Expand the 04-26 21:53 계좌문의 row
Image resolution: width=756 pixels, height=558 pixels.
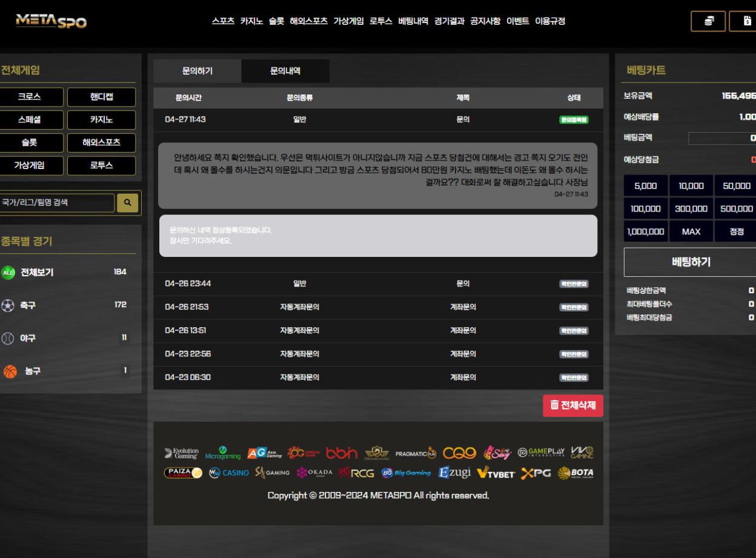(x=377, y=307)
